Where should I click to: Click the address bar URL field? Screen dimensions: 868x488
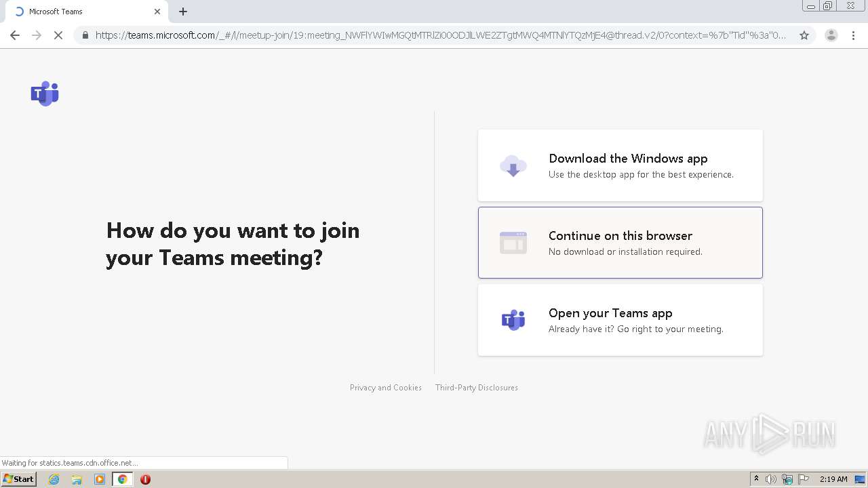coord(441,35)
